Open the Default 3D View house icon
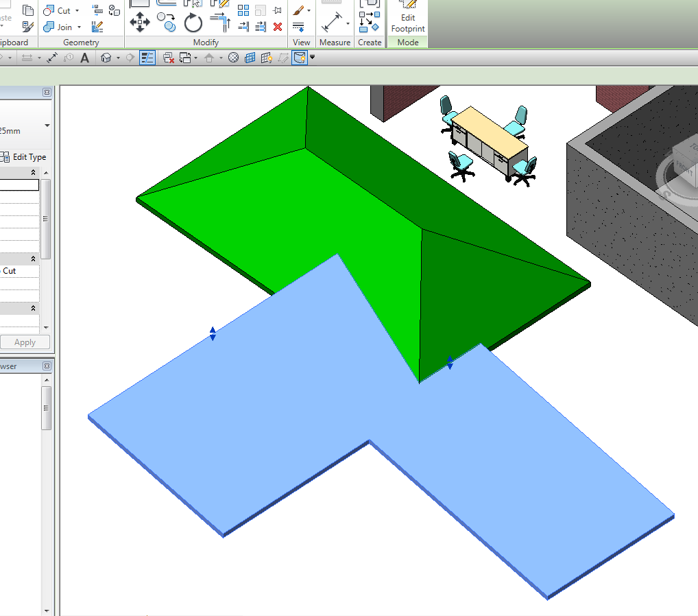 [x=106, y=58]
